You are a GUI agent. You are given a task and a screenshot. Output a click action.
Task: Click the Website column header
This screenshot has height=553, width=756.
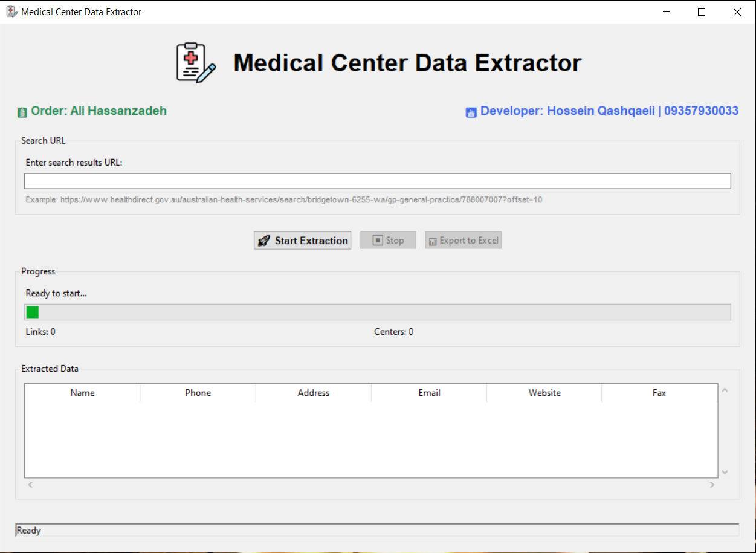tap(544, 393)
